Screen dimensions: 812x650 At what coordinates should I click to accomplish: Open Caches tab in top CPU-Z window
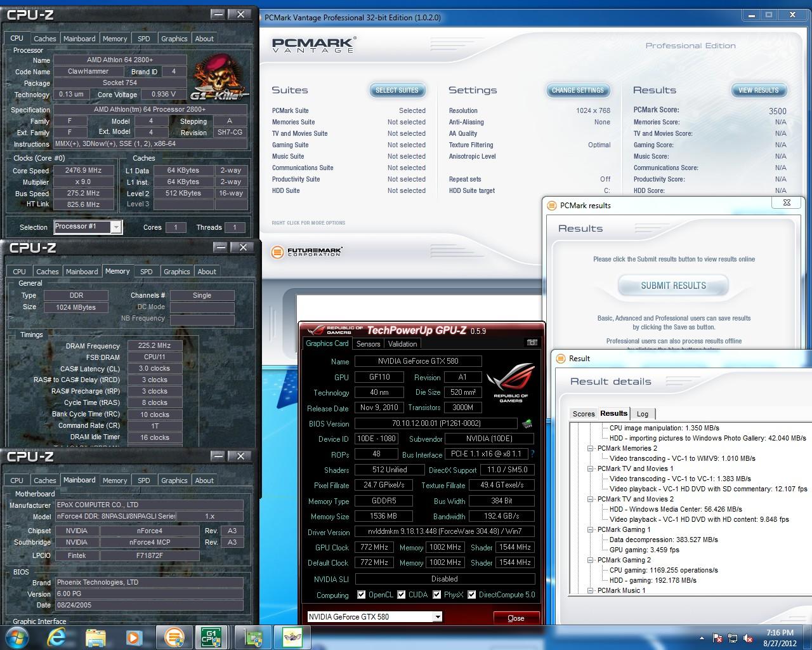click(x=44, y=39)
